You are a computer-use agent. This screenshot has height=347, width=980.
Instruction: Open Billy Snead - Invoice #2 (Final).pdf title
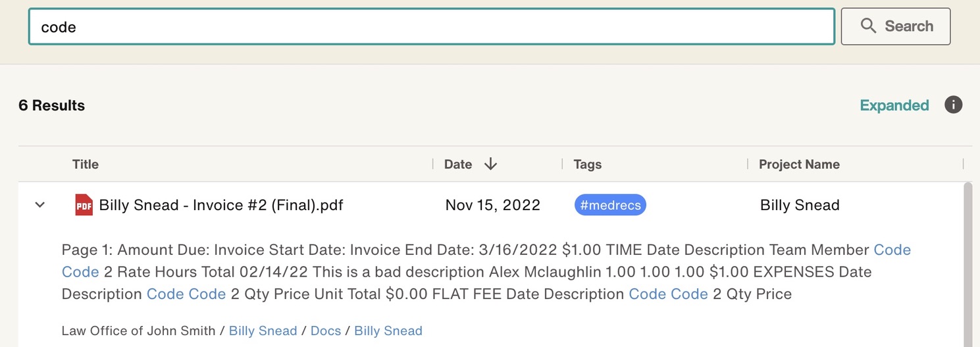coord(221,205)
